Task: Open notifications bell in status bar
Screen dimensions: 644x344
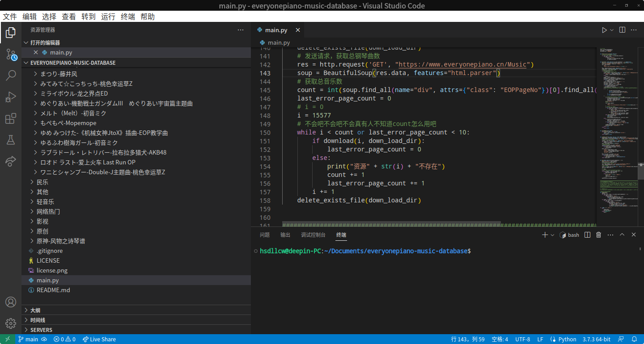Action: [634, 339]
